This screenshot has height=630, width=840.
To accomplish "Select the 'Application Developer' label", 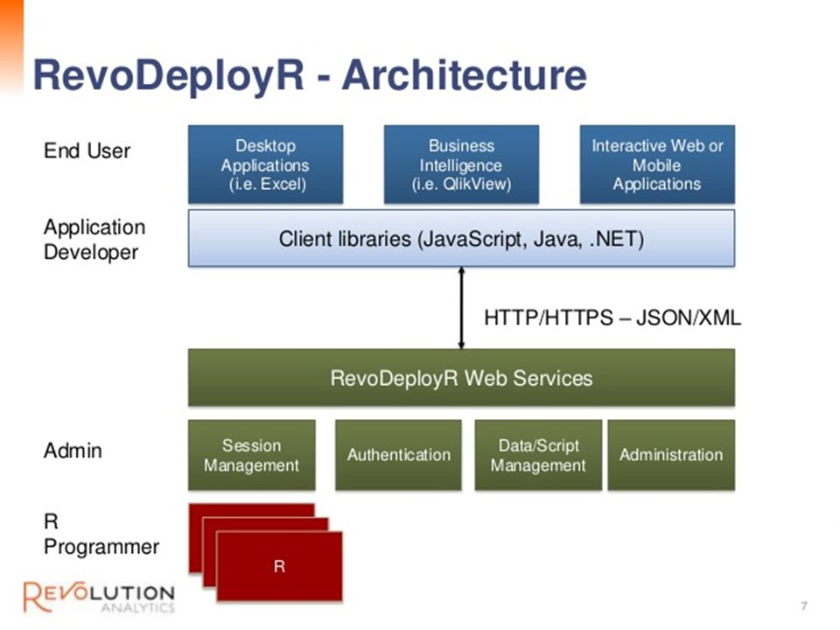I will pos(94,240).
